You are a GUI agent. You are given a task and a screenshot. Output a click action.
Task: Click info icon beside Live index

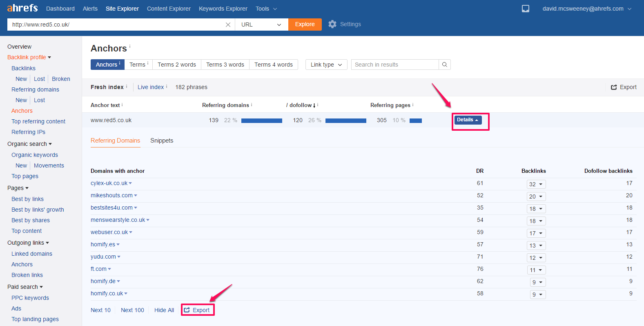(x=167, y=86)
